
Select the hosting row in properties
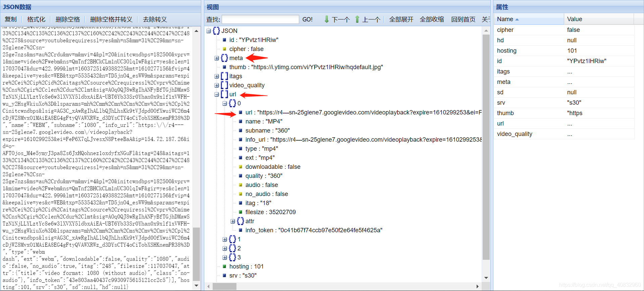click(x=564, y=51)
